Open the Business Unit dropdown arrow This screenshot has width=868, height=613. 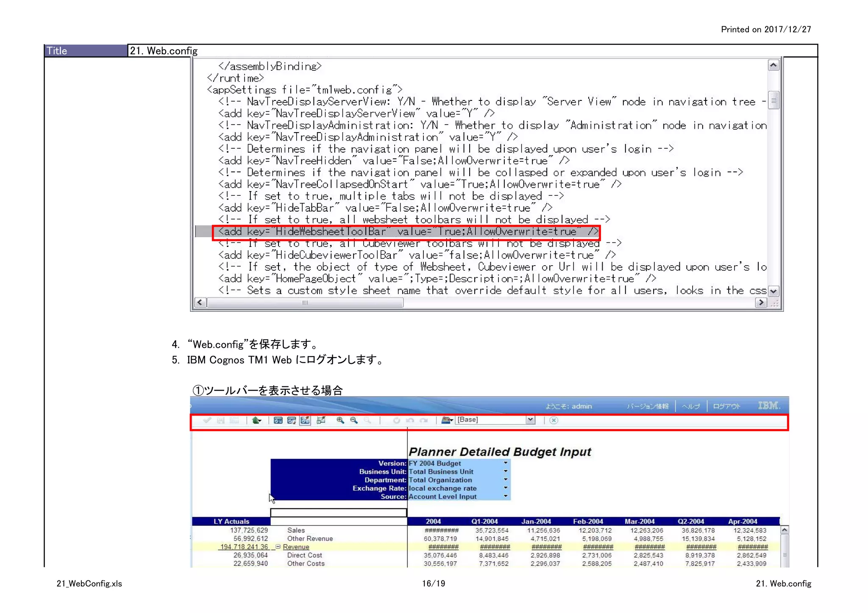click(x=506, y=472)
